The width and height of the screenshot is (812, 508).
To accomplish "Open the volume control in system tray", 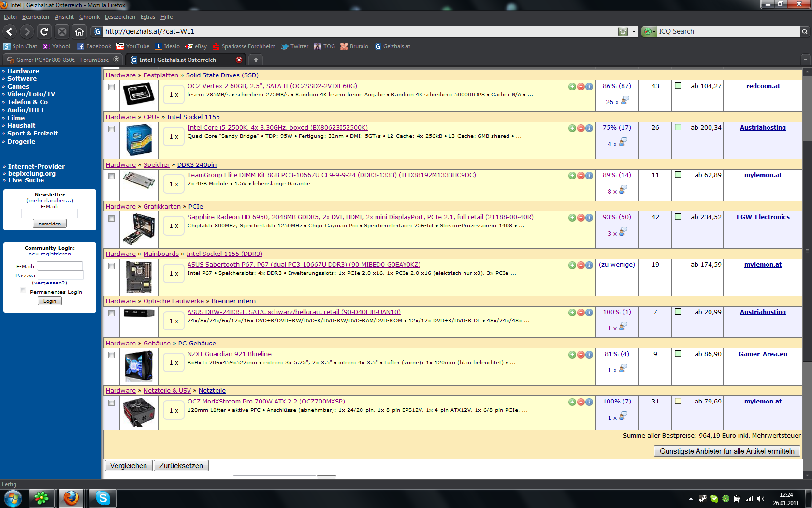I will click(x=761, y=499).
